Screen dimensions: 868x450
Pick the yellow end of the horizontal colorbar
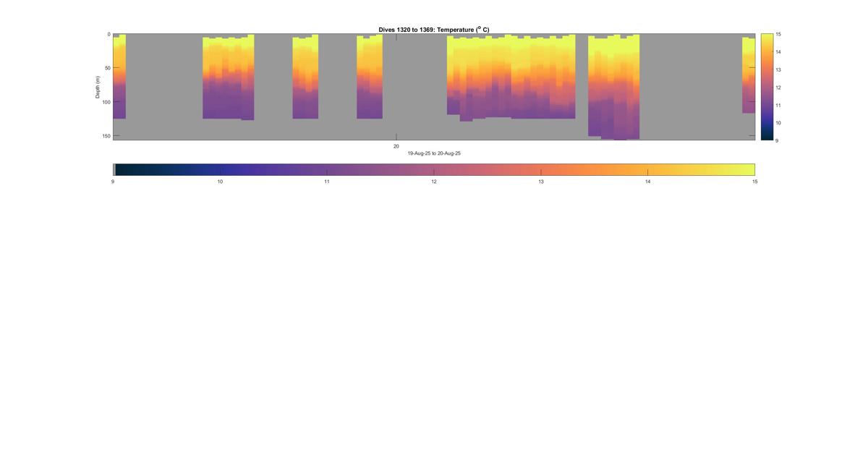click(x=745, y=169)
